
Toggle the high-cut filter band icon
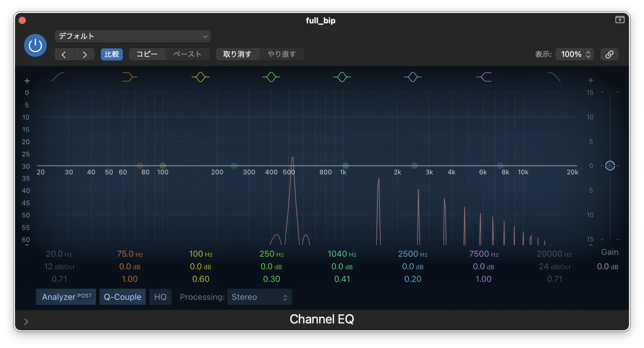pyautogui.click(x=554, y=77)
